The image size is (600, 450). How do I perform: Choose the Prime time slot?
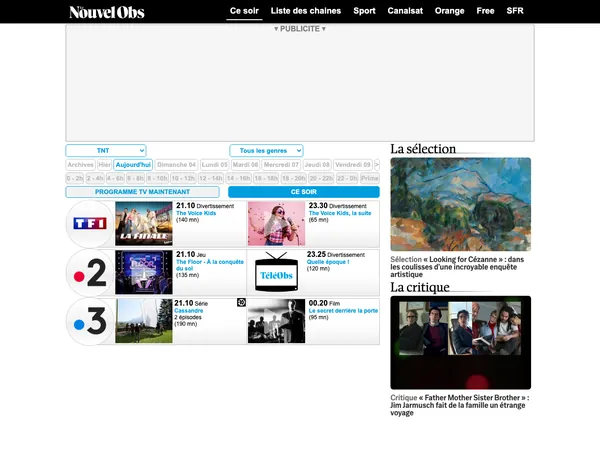(x=370, y=178)
